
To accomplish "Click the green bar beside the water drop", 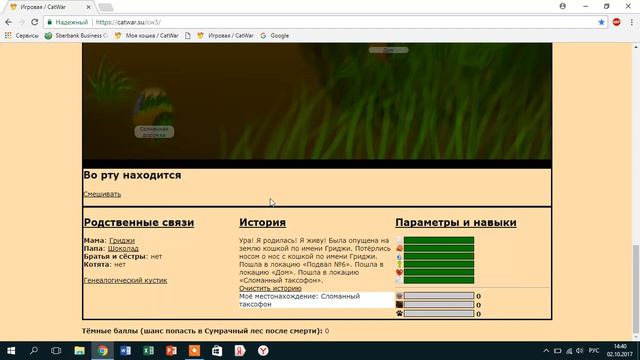I will pos(439,257).
